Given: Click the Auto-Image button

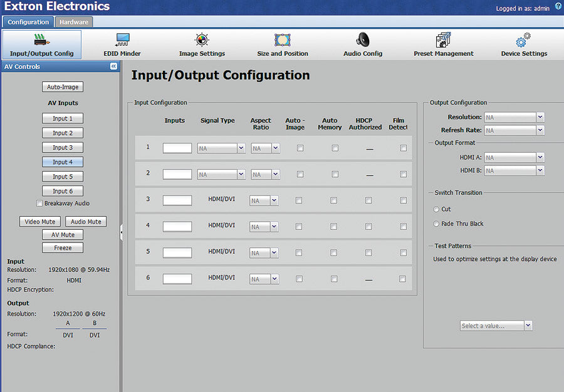Looking at the screenshot, I should [63, 87].
